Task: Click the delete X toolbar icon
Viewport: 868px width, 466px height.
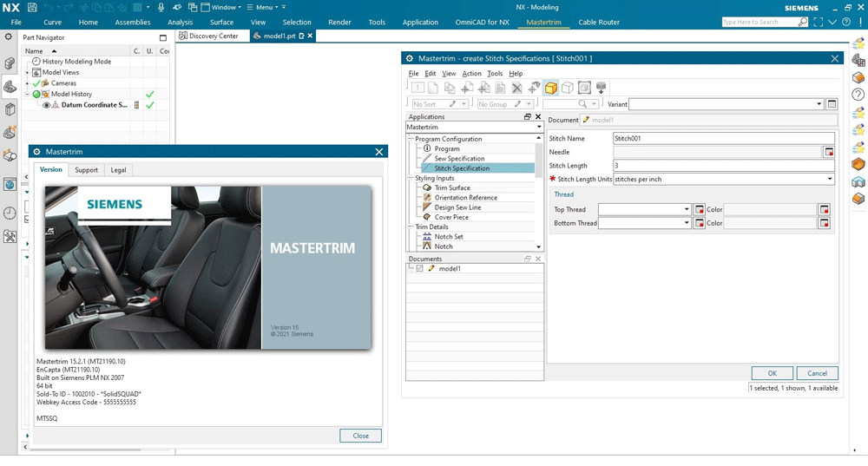Action: tap(517, 88)
